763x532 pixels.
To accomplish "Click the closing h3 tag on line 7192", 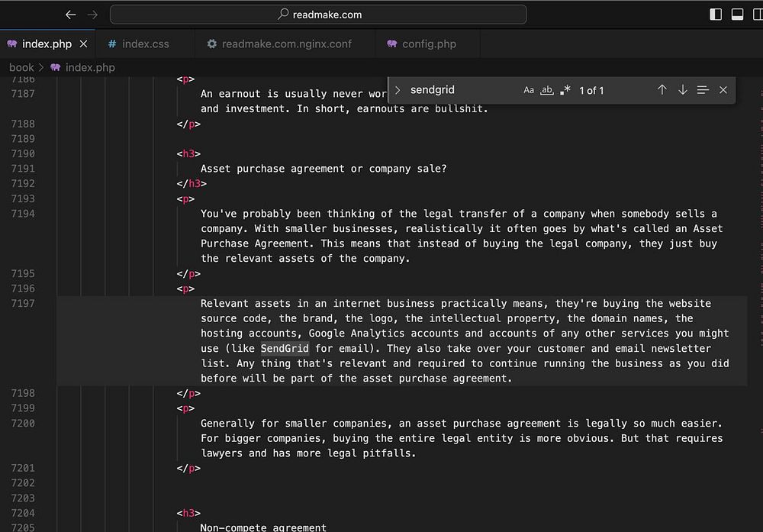I will 192,183.
